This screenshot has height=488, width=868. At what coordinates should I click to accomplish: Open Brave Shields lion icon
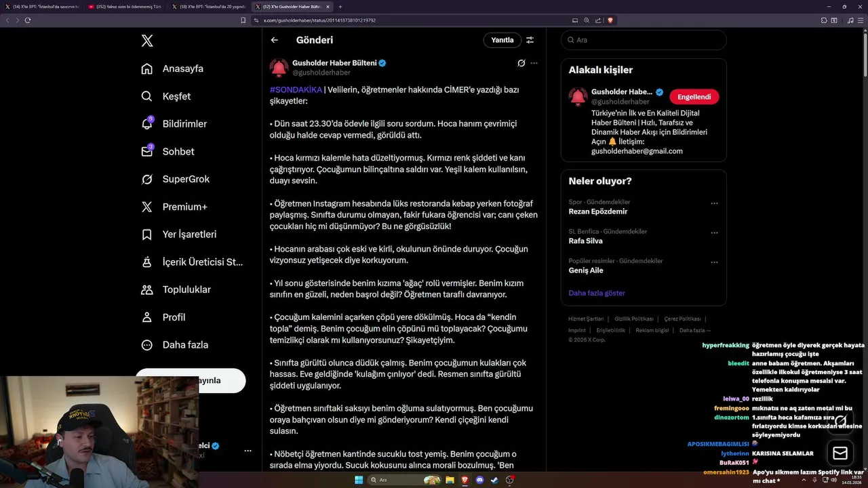point(610,20)
